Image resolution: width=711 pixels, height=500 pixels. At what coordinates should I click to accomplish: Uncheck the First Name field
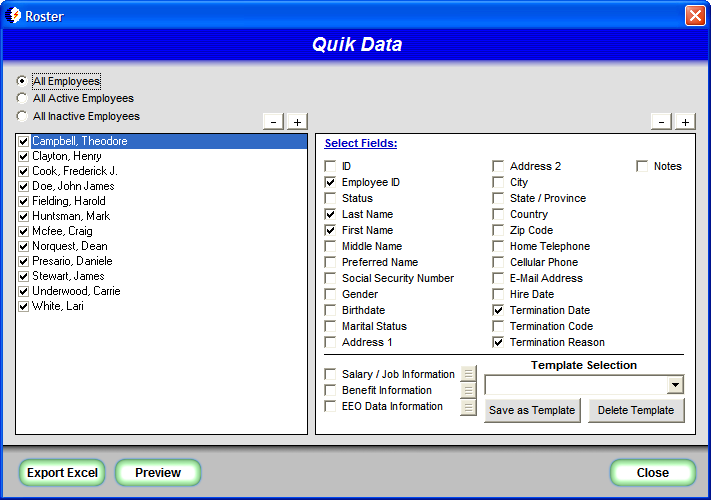[330, 230]
